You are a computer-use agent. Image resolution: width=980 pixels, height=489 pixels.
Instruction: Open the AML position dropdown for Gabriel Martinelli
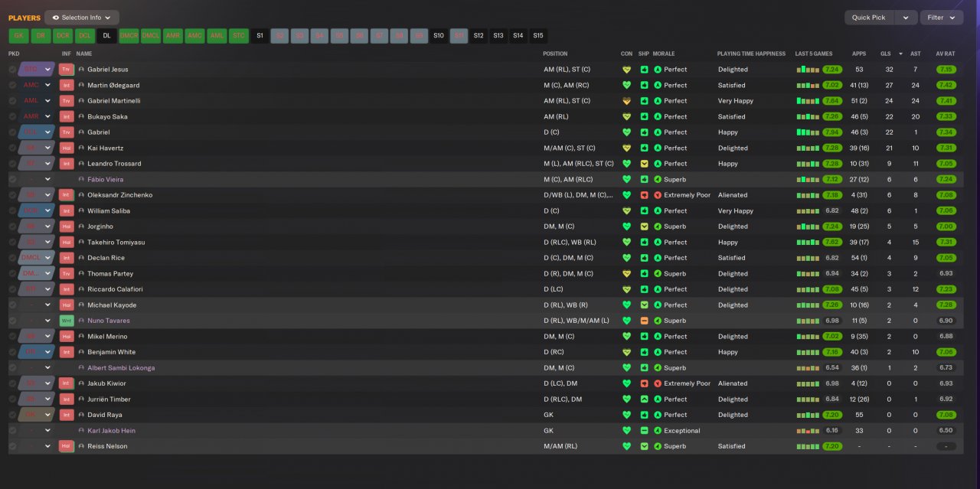point(37,101)
